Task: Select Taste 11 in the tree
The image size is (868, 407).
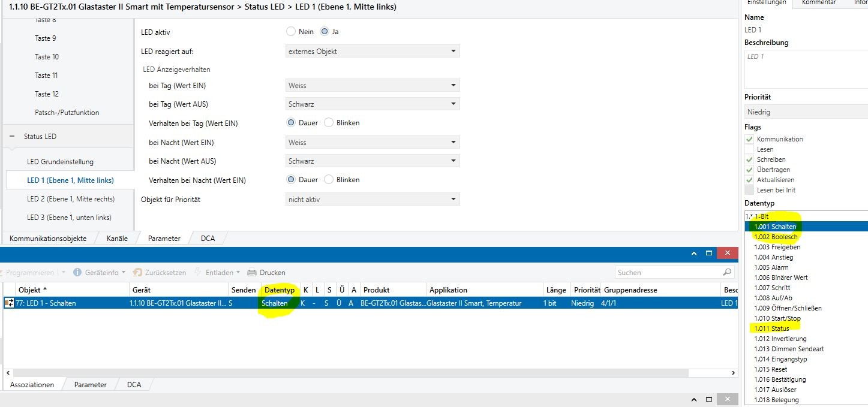Action: (x=46, y=75)
